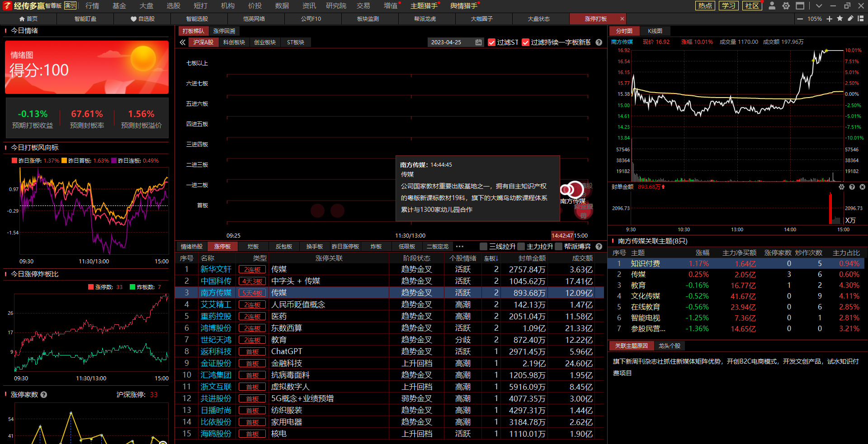The image size is (868, 444).
Task: Enable the 主力拉升 checkbox
Action: (x=521, y=246)
